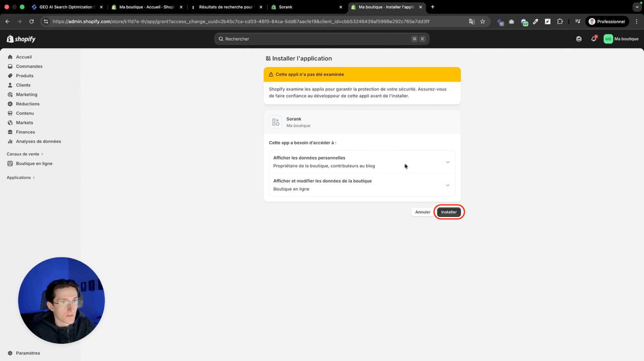Open notifications via the bell icon
The image size is (644, 361).
[x=594, y=39]
